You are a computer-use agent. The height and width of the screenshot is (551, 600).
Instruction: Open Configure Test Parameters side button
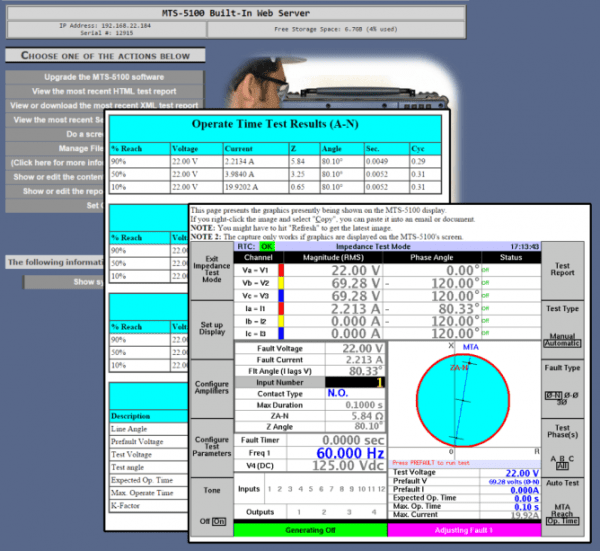212,446
